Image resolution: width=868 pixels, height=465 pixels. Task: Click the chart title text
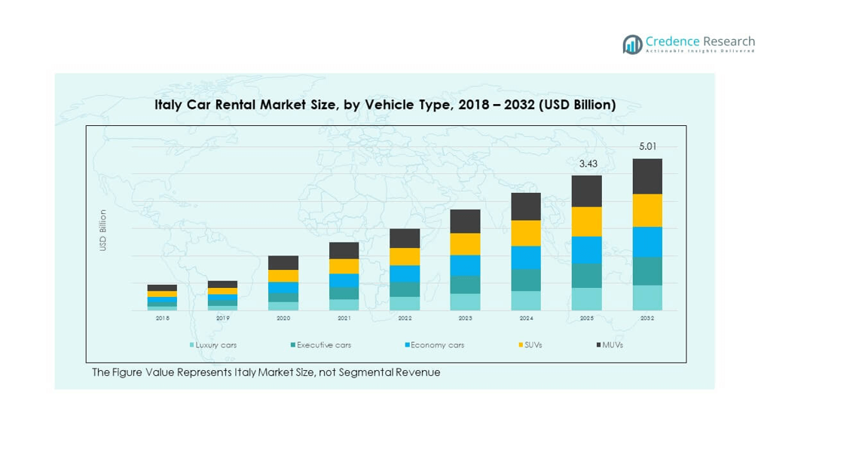click(385, 105)
